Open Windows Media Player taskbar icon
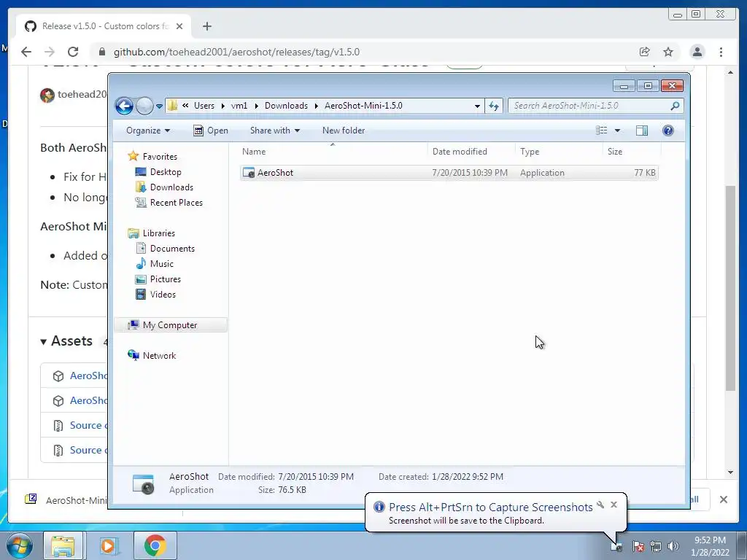The image size is (747, 560). click(x=108, y=545)
